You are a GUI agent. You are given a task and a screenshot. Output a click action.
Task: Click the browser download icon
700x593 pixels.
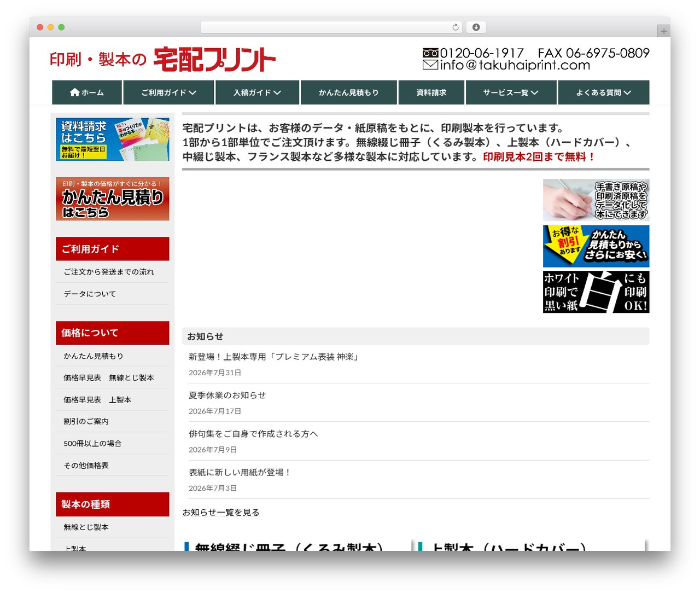tap(476, 27)
